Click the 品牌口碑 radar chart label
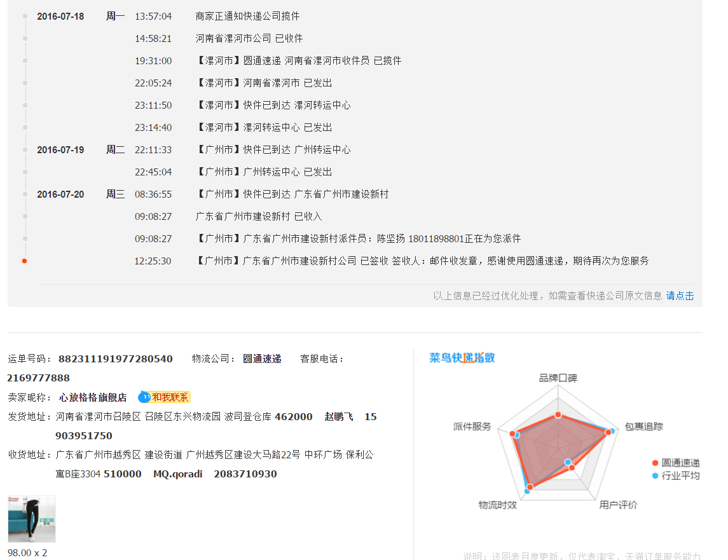728x560 pixels. click(558, 378)
